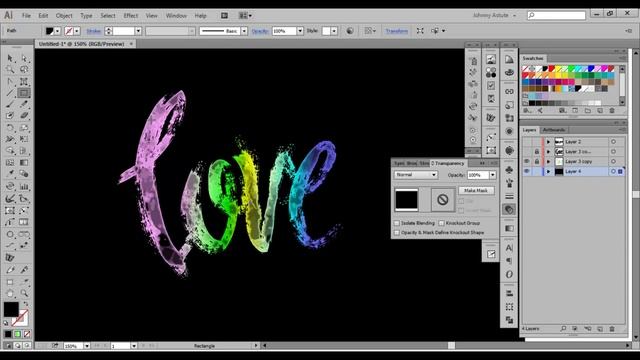Viewport: 640px width, 360px height.
Task: Choose the Lasso tool
Action: (x=24, y=70)
